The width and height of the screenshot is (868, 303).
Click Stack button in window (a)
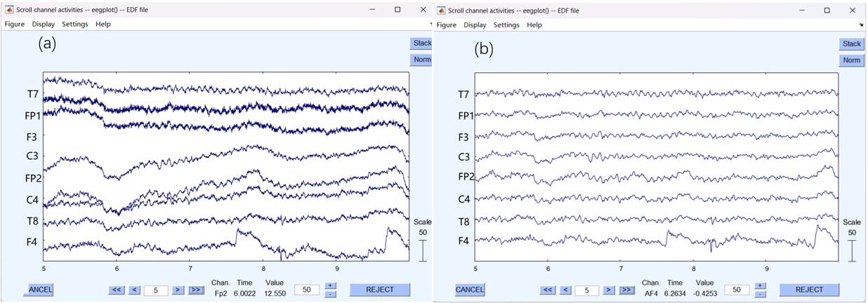point(421,43)
